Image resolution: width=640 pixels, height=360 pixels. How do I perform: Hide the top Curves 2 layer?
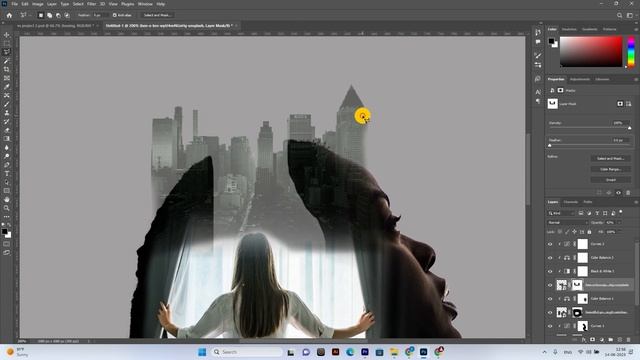(x=550, y=244)
